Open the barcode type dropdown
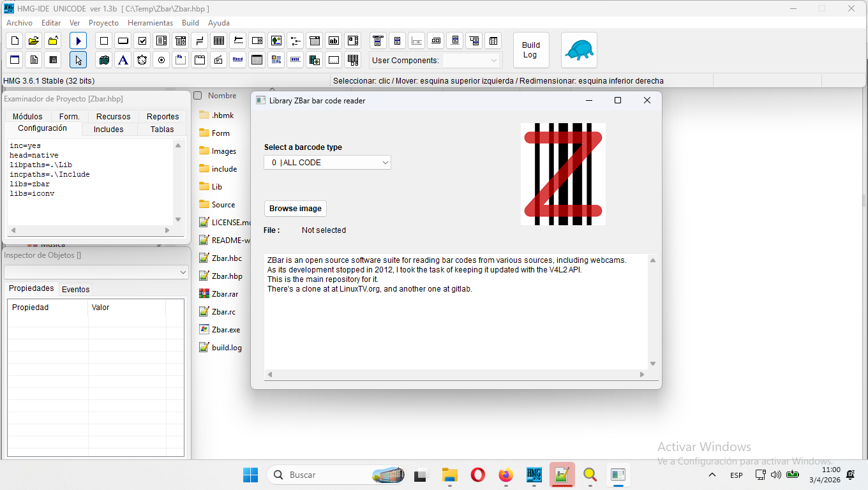The width and height of the screenshot is (868, 490). coord(327,163)
